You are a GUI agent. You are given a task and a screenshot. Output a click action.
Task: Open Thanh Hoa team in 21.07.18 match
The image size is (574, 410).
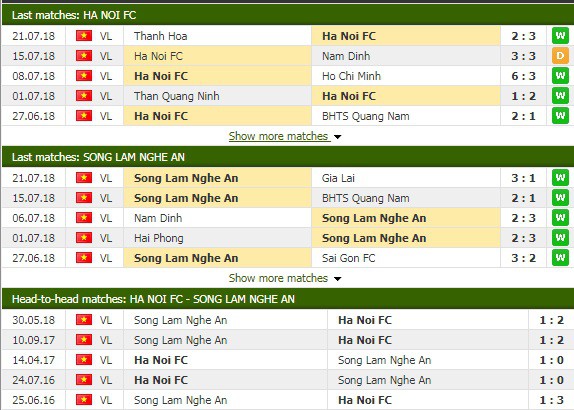pyautogui.click(x=161, y=36)
